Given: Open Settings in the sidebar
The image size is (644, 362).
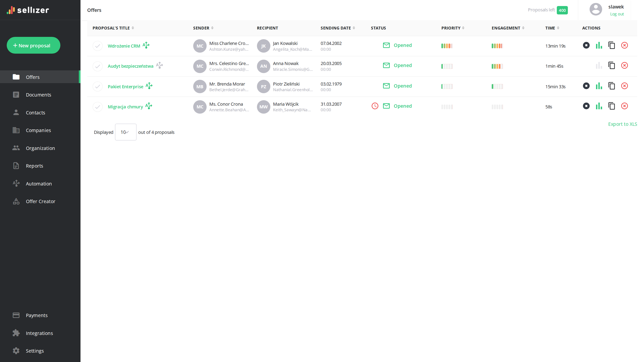Looking at the screenshot, I should click(40, 351).
